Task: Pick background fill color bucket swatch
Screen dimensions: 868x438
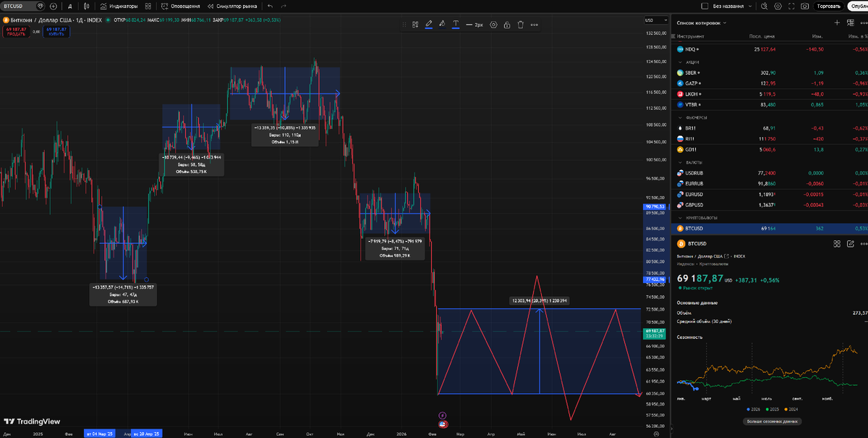Action: click(442, 24)
